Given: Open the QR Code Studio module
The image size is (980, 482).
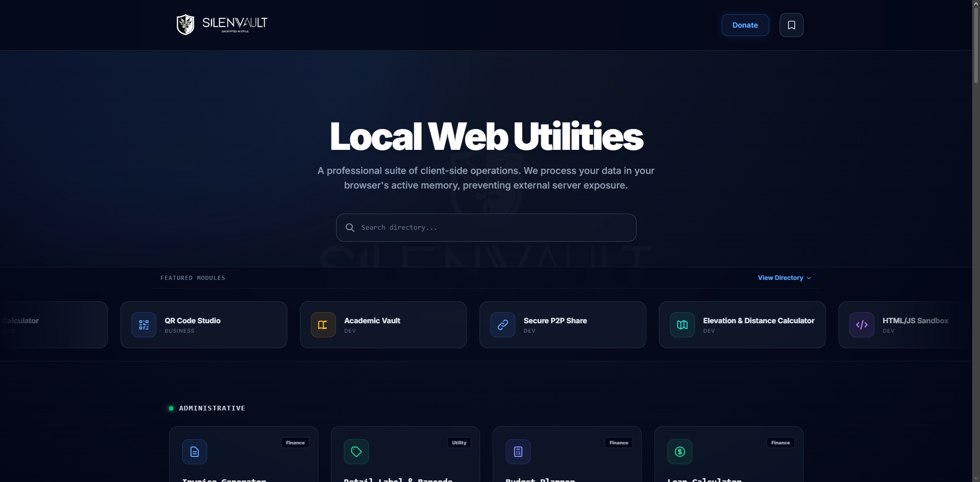Looking at the screenshot, I should [204, 325].
